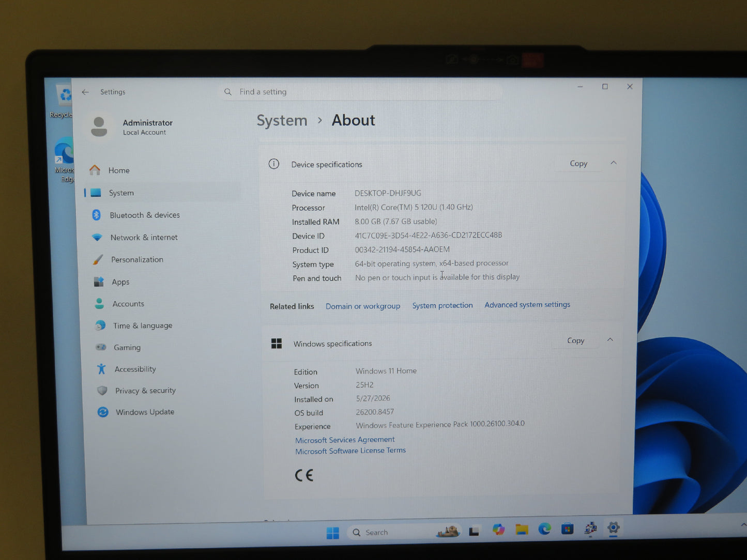Image resolution: width=747 pixels, height=560 pixels.
Task: Open File Explorer from the taskbar
Action: pos(522,530)
